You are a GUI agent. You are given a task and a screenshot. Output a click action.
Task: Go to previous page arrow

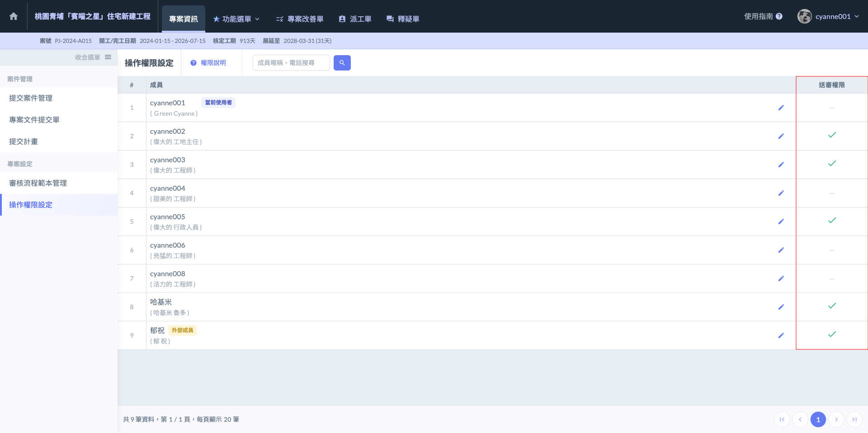[800, 419]
